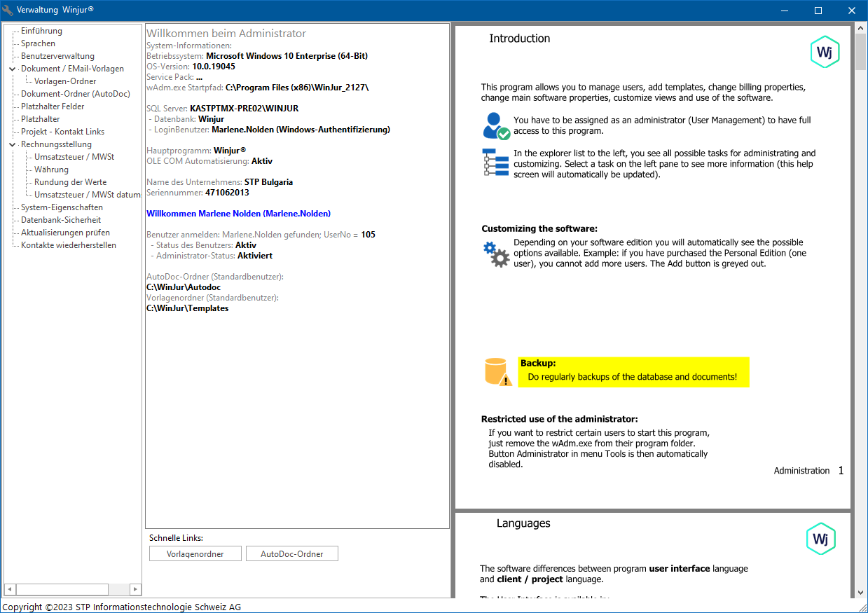Click the help pane vertical scrollbar thumb
This screenshot has height=613, width=868.
point(861,52)
